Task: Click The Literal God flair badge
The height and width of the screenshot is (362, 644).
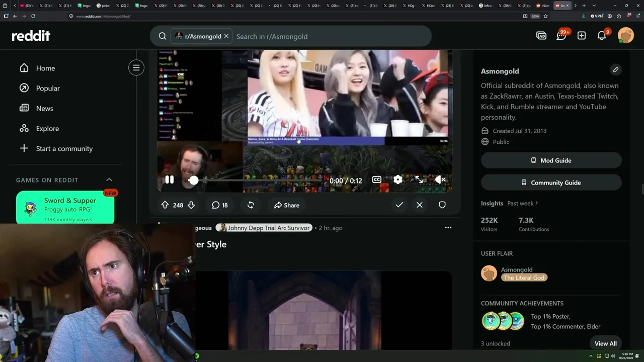Action: click(x=524, y=278)
